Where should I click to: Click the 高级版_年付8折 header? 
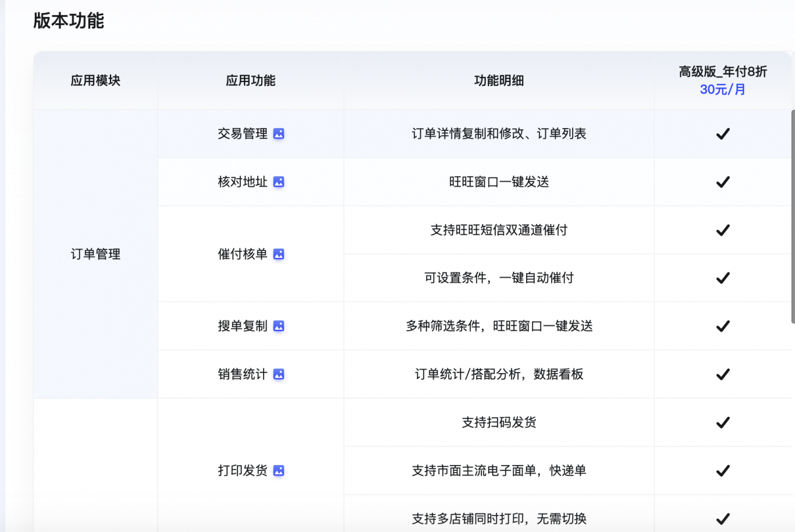pos(723,72)
